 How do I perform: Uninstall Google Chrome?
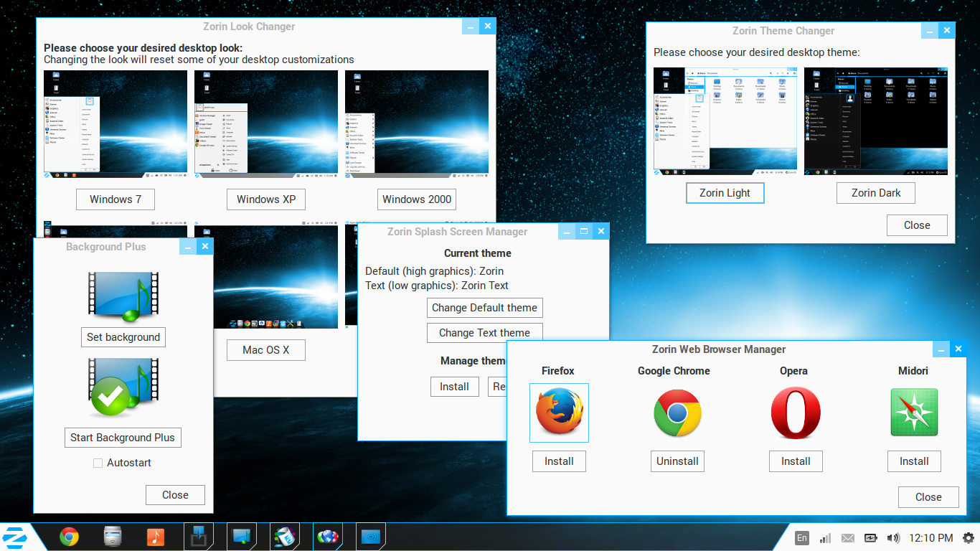click(677, 461)
